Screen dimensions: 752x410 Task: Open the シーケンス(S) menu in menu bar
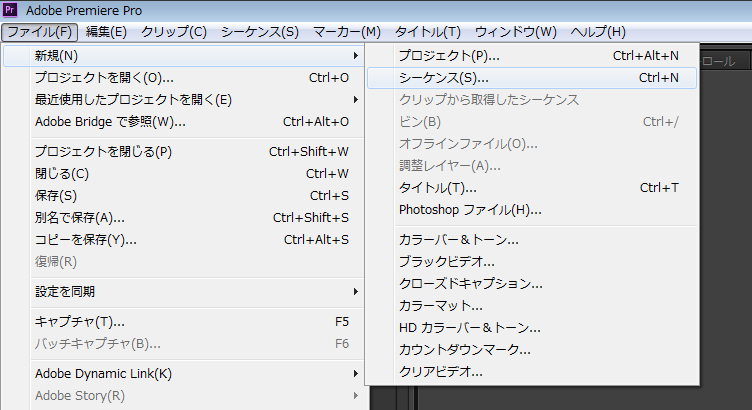259,32
